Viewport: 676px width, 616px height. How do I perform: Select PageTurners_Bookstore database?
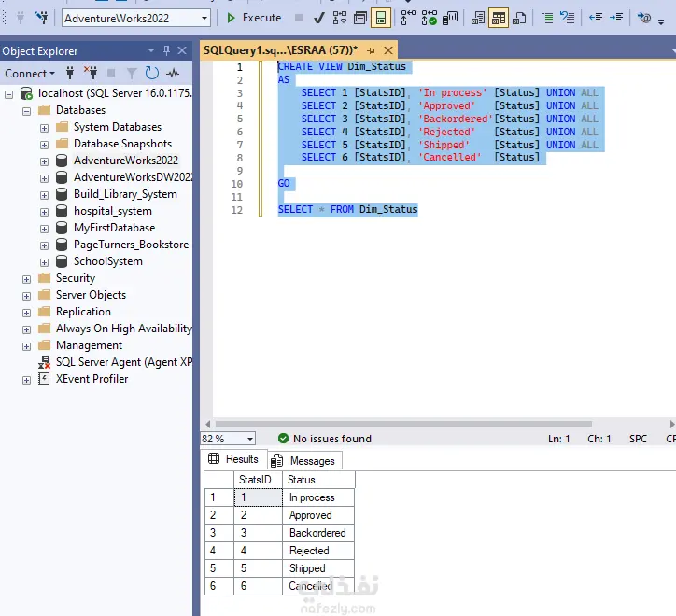pos(131,245)
